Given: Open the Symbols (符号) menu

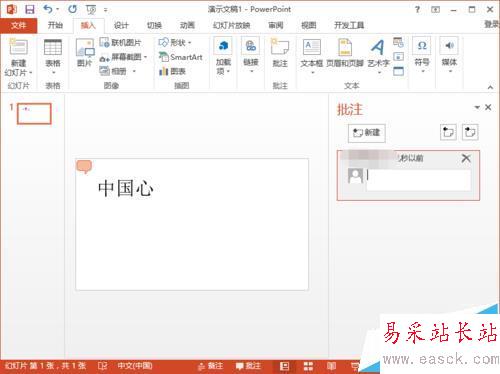Looking at the screenshot, I should coord(422,55).
